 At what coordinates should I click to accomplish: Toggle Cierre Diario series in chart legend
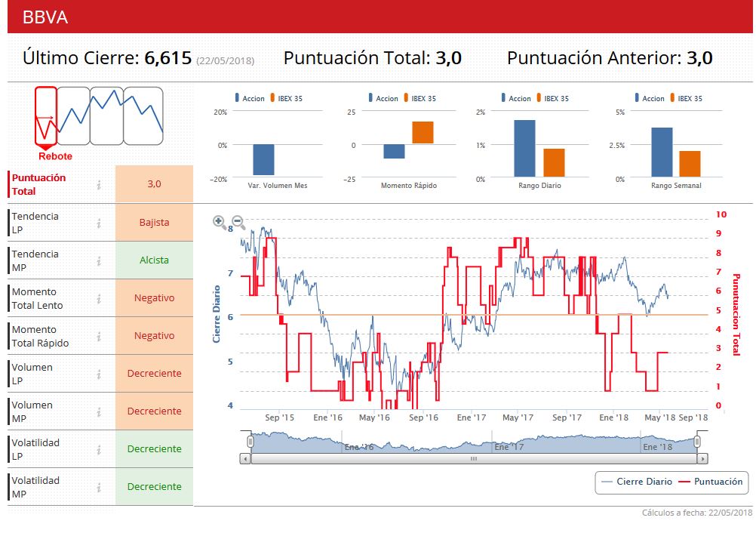point(637,482)
